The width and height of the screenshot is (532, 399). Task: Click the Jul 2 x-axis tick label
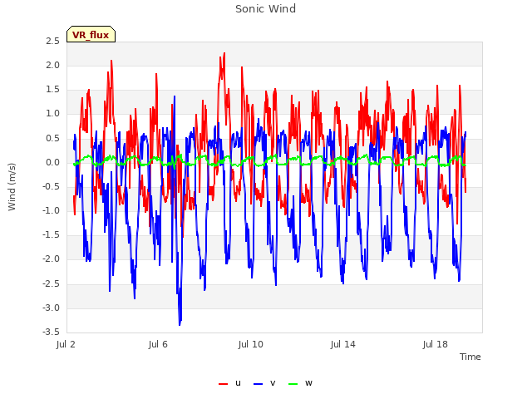pos(66,344)
